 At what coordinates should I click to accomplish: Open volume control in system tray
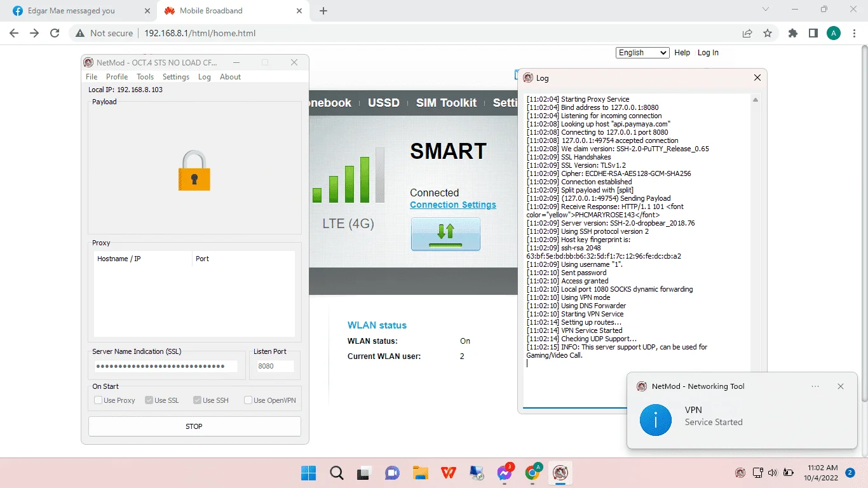click(773, 473)
